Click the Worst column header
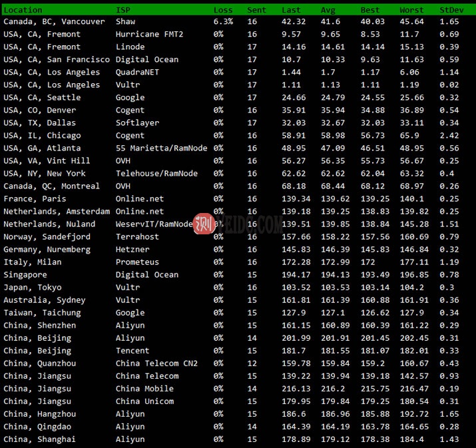The height and width of the screenshot is (448, 476). point(411,10)
